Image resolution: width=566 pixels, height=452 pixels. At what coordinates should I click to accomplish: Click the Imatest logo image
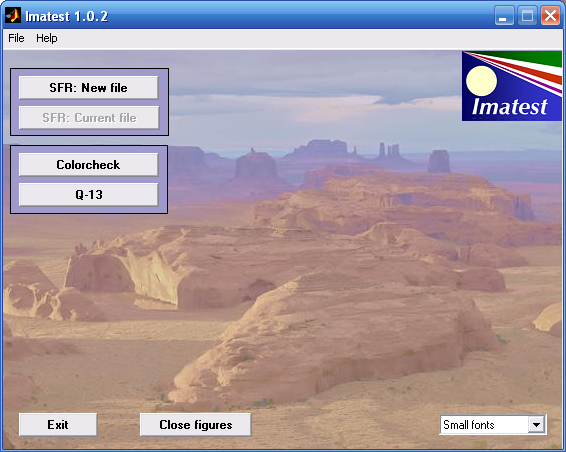click(x=512, y=86)
